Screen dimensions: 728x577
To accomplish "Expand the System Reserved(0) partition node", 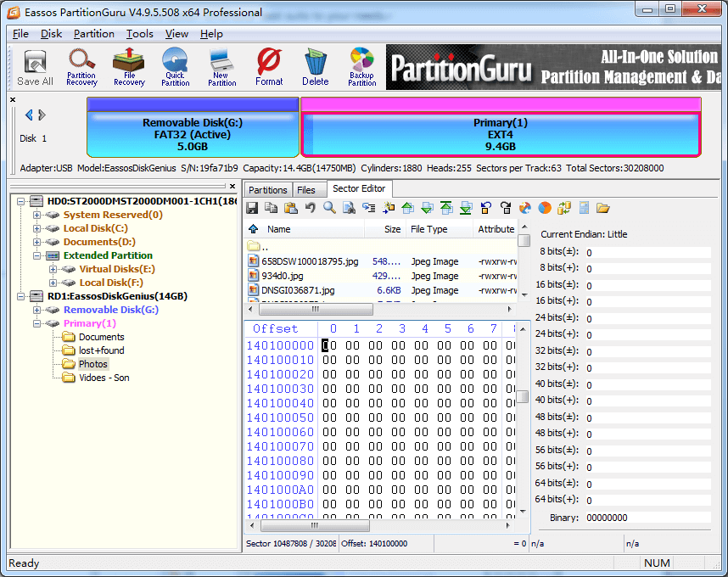I will 36,215.
